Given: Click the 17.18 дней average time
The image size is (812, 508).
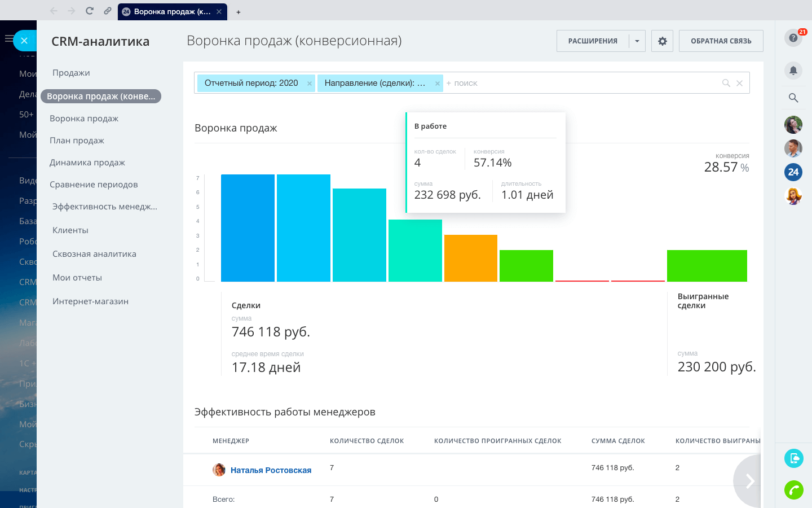Looking at the screenshot, I should tap(266, 367).
